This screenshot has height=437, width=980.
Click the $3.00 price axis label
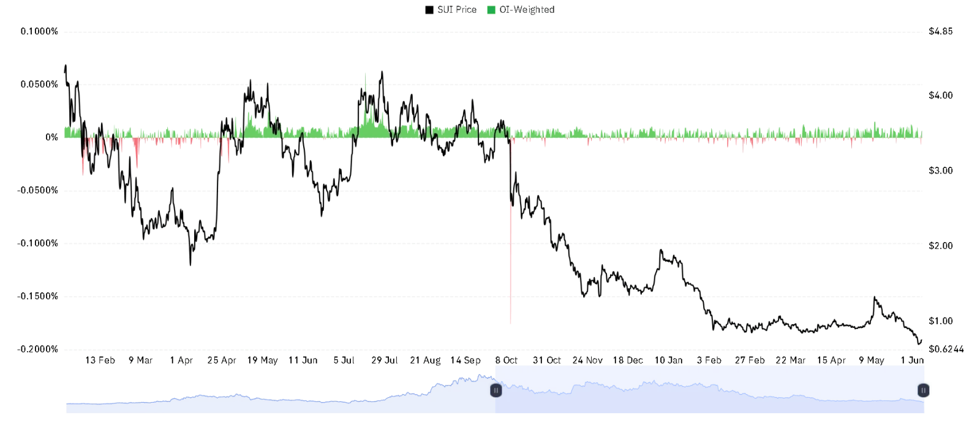[941, 171]
